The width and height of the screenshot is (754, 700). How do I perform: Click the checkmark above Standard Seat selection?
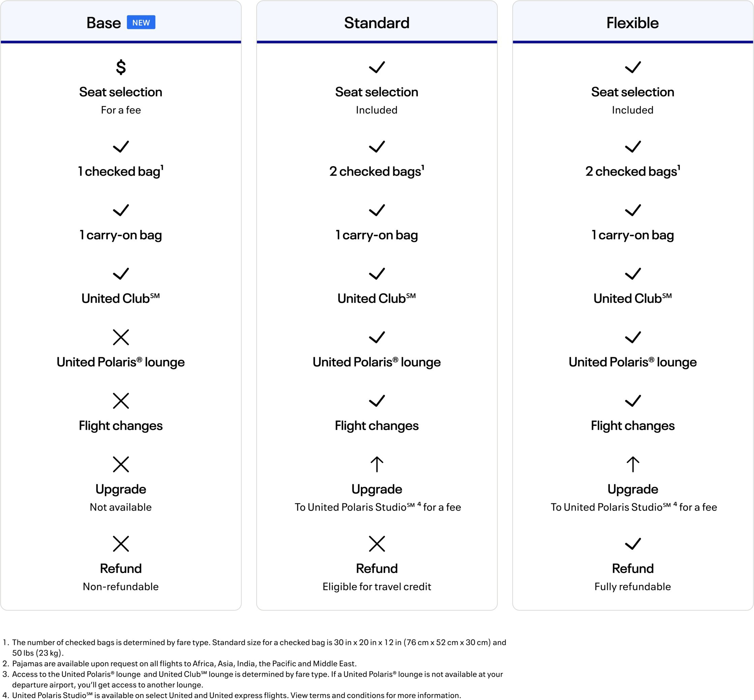tap(377, 67)
